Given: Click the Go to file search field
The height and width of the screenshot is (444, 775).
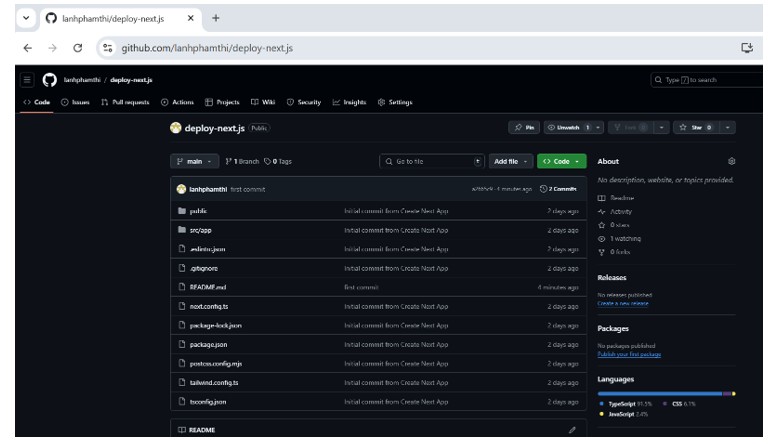Looking at the screenshot, I should pos(432,161).
